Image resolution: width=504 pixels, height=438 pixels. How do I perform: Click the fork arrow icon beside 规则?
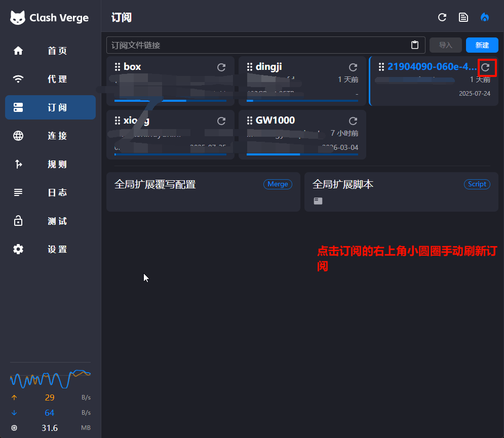pyautogui.click(x=18, y=164)
